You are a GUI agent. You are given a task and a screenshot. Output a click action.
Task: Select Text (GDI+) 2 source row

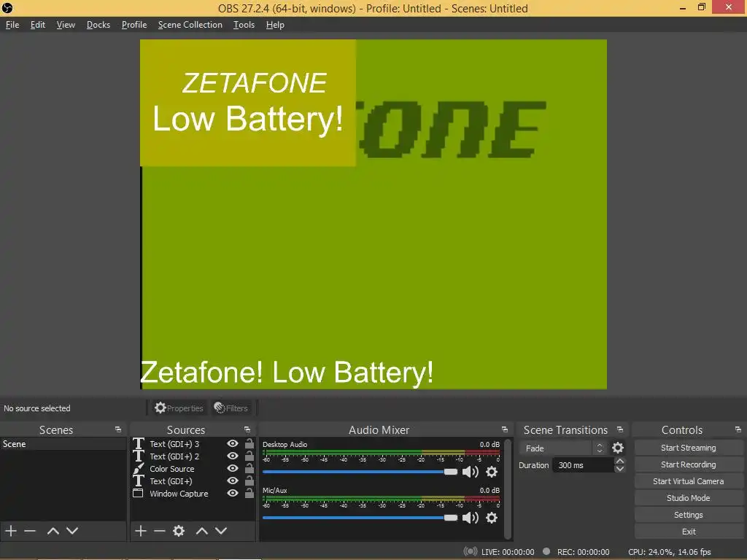(x=193, y=456)
